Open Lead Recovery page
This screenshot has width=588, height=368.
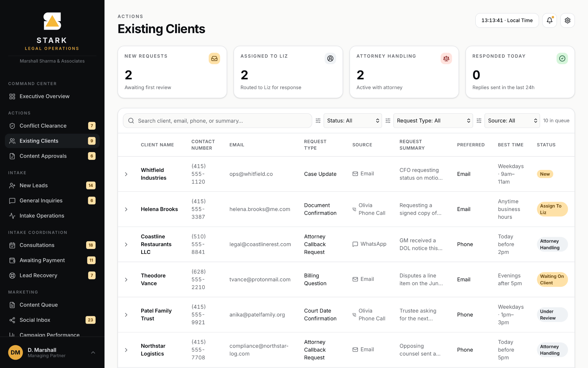[x=52, y=275]
